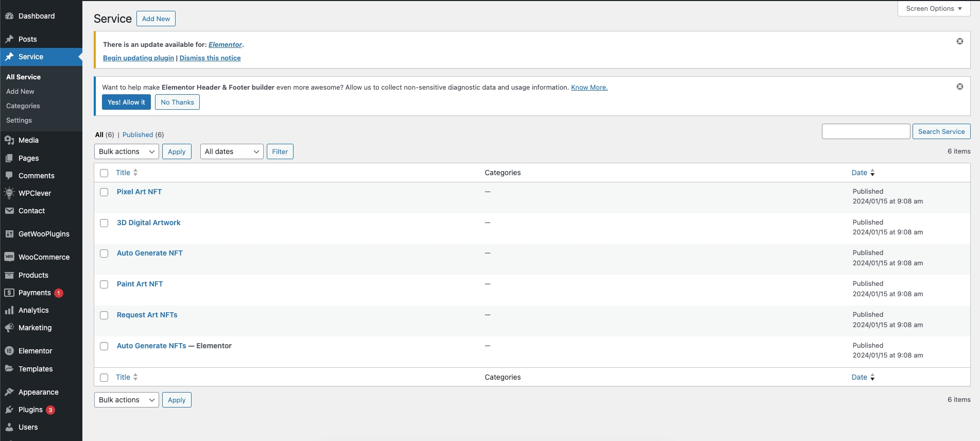The height and width of the screenshot is (441, 980).
Task: Click the Marketing megaphone icon
Action: (9, 328)
